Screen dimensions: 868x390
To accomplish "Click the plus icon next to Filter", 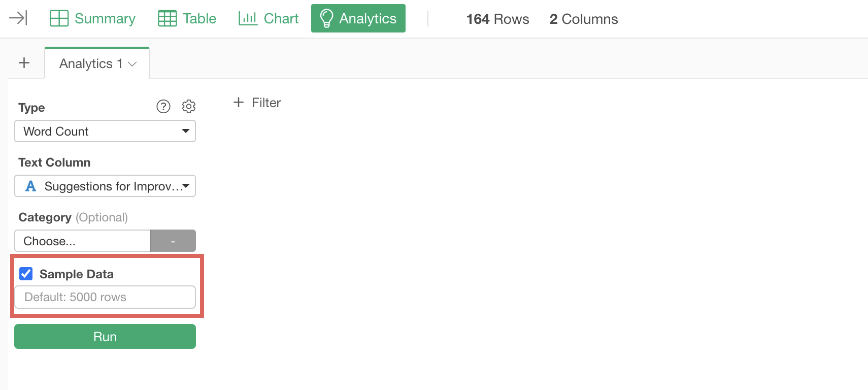I will pyautogui.click(x=239, y=103).
